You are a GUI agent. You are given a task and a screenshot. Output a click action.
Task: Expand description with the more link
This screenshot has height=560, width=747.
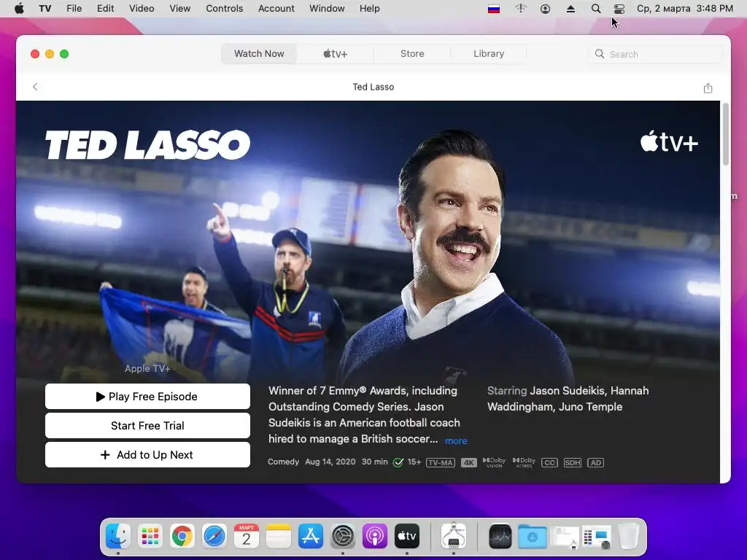tap(456, 441)
